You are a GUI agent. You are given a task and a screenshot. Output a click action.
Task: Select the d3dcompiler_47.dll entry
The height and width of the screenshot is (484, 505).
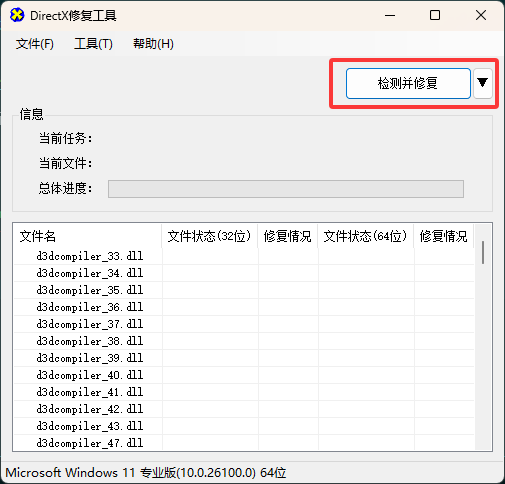pyautogui.click(x=90, y=443)
